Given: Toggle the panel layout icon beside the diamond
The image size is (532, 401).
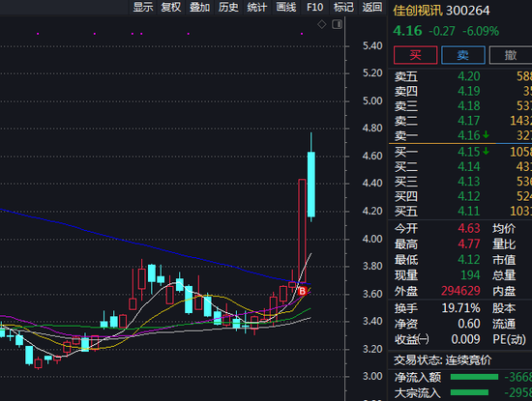Looking at the screenshot, I should [337, 24].
